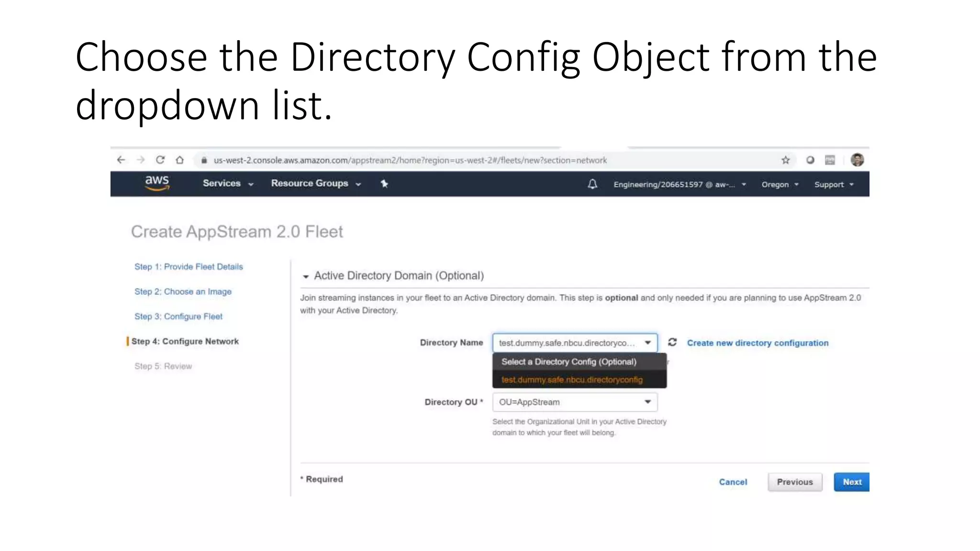Click the Cancel link

[x=733, y=482]
